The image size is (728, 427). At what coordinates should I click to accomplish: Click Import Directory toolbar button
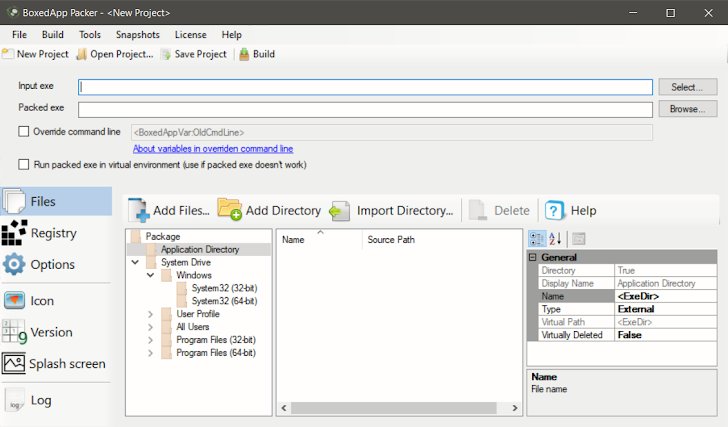click(391, 211)
